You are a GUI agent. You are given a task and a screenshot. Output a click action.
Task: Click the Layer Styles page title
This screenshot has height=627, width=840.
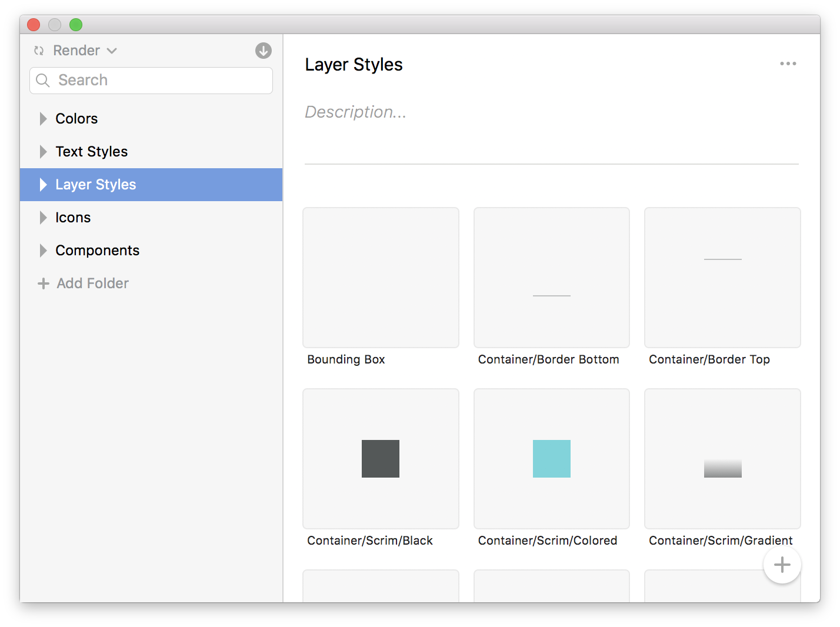pyautogui.click(x=354, y=65)
